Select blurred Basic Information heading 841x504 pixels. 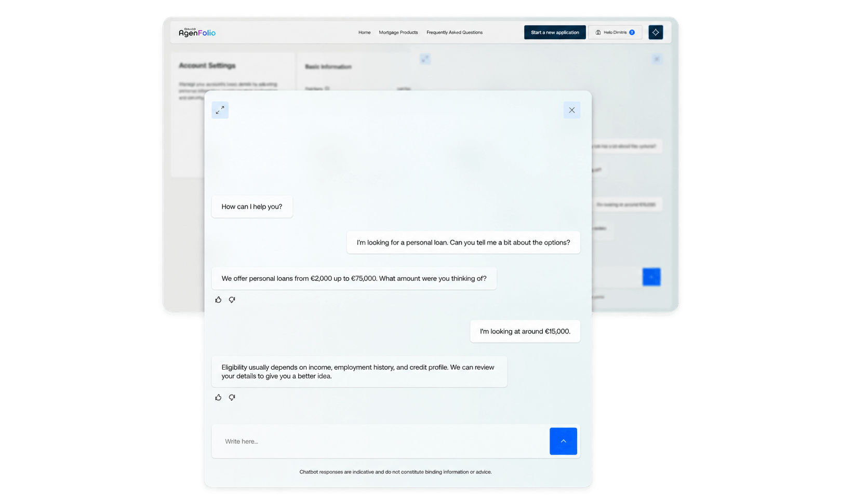[x=328, y=66]
